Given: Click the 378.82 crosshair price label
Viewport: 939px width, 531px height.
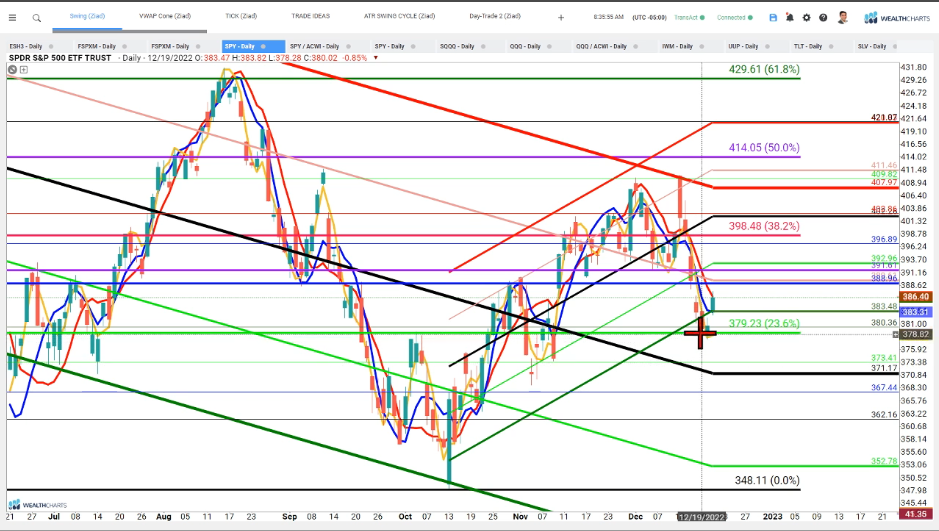Looking at the screenshot, I should [x=915, y=334].
